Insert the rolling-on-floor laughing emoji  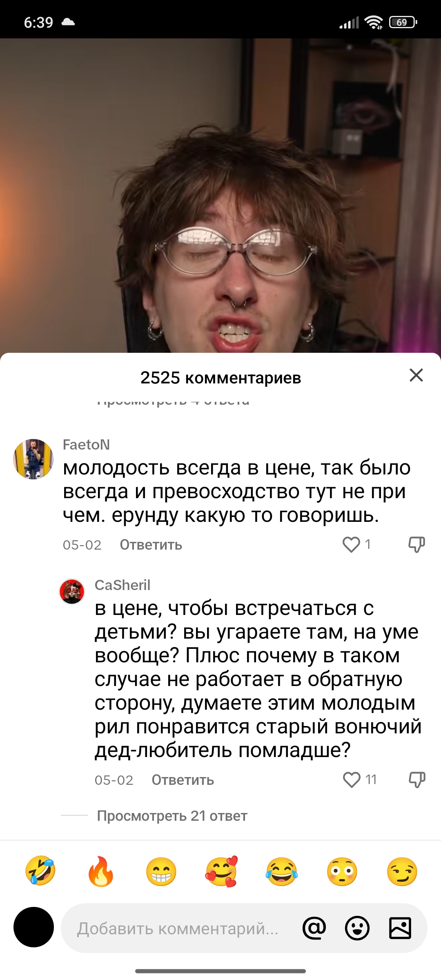click(x=40, y=871)
